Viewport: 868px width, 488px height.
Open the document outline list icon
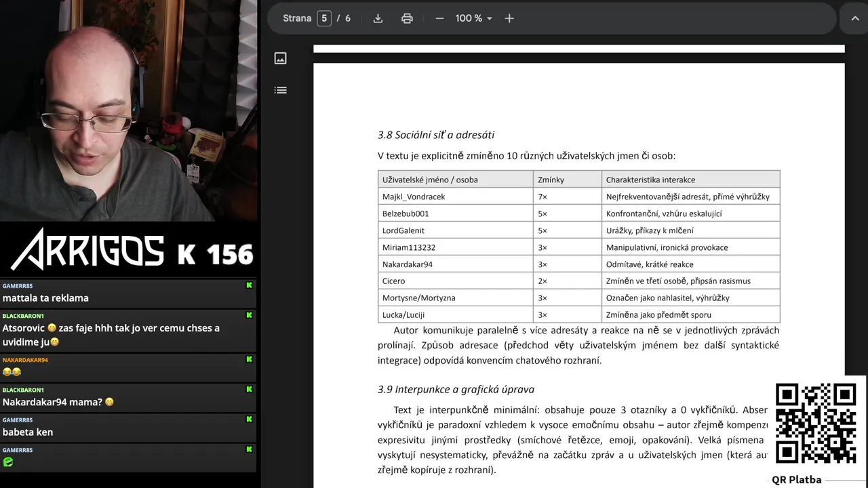[x=281, y=90]
